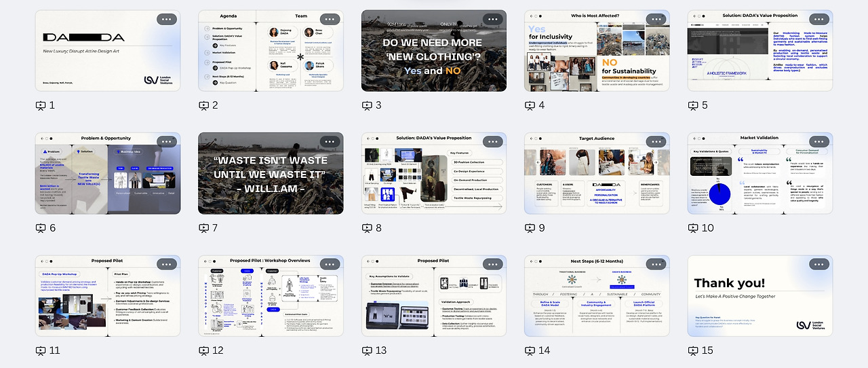Click the presentation icon beside number 2
This screenshot has width=868, height=368.
(203, 106)
